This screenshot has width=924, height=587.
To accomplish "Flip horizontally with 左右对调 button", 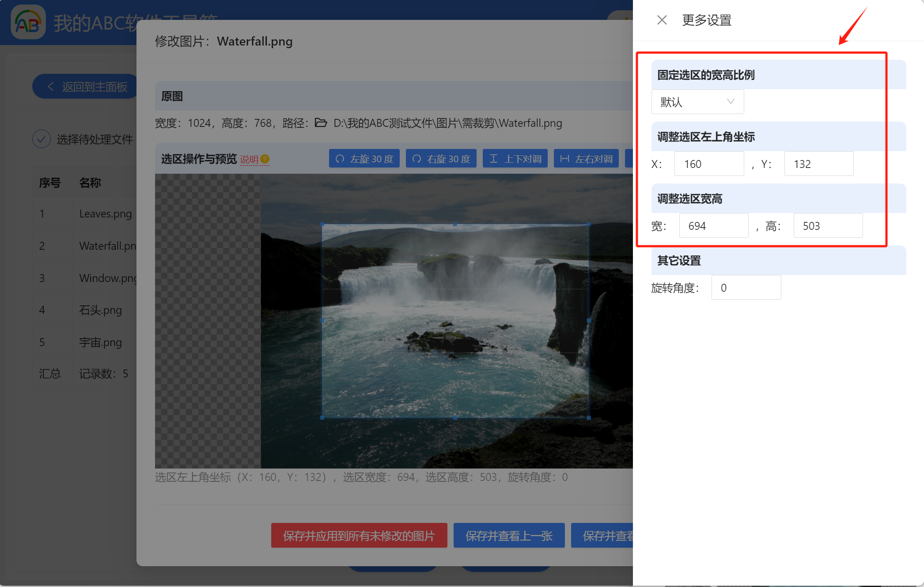I will pos(587,159).
